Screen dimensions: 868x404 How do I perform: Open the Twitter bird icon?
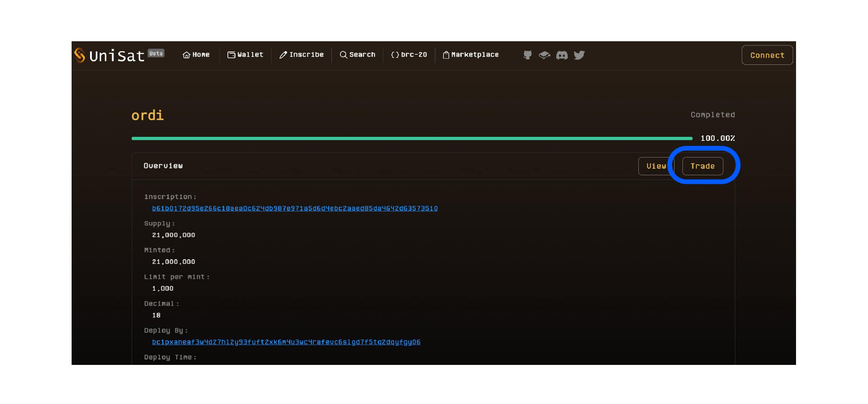(x=579, y=55)
